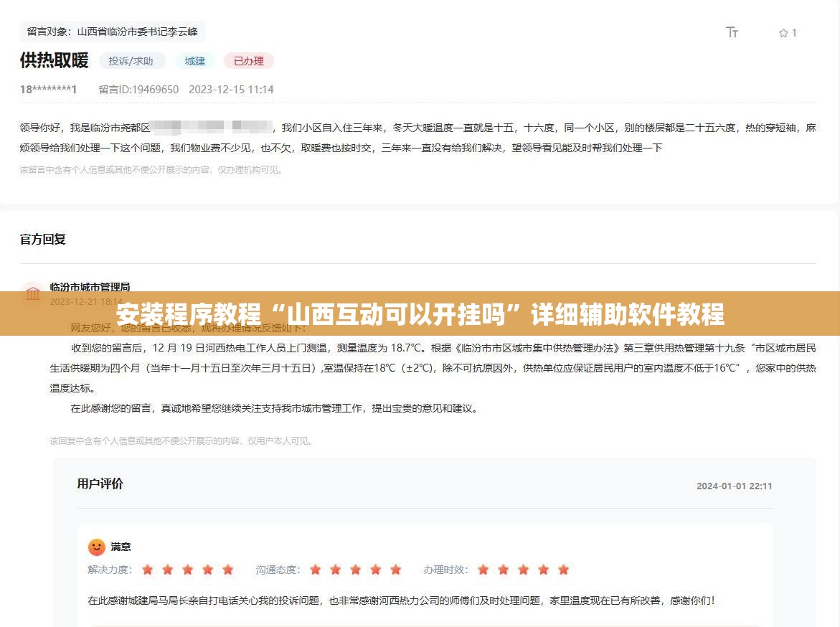Screen dimensions: 840x627
Task: Click the 城建 category tag
Action: pyautogui.click(x=195, y=61)
